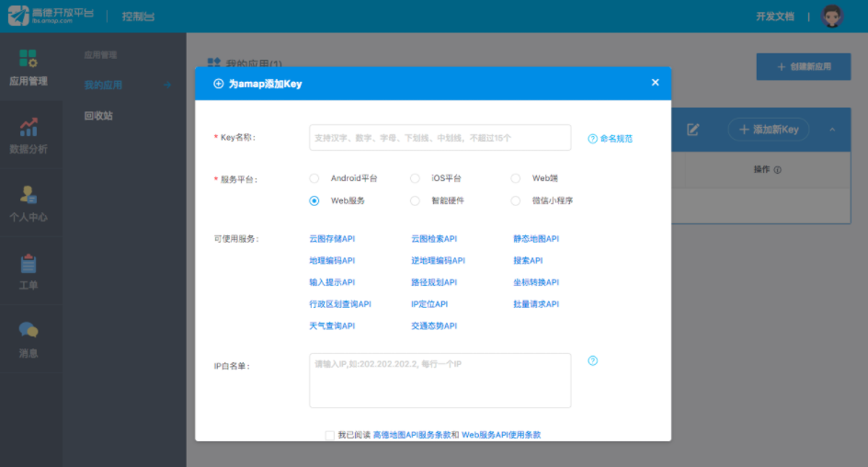Click the 输入提示API link
The width and height of the screenshot is (868, 467).
[x=332, y=282]
